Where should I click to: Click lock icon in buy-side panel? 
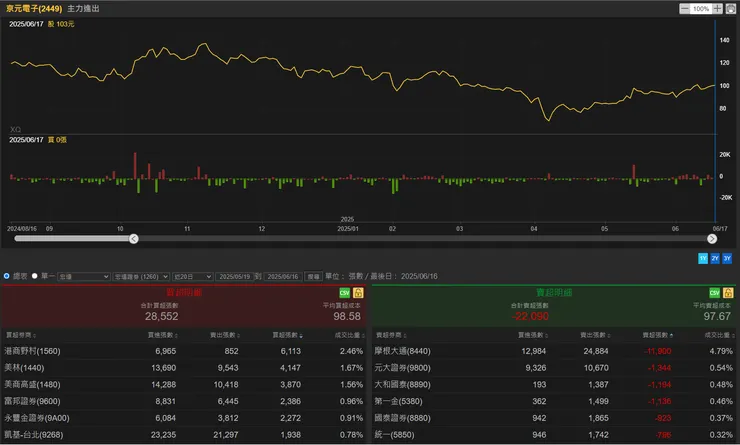tap(357, 292)
